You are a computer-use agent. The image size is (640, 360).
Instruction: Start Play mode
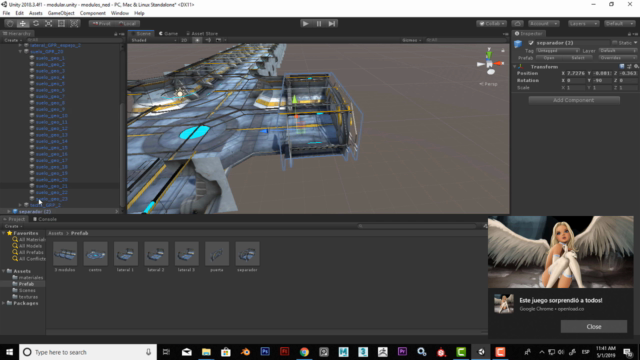click(305, 24)
